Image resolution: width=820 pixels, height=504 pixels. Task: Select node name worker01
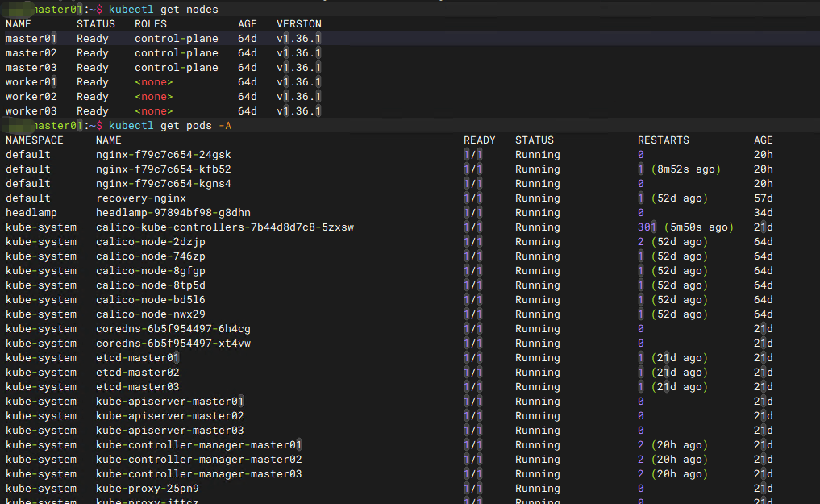point(31,82)
